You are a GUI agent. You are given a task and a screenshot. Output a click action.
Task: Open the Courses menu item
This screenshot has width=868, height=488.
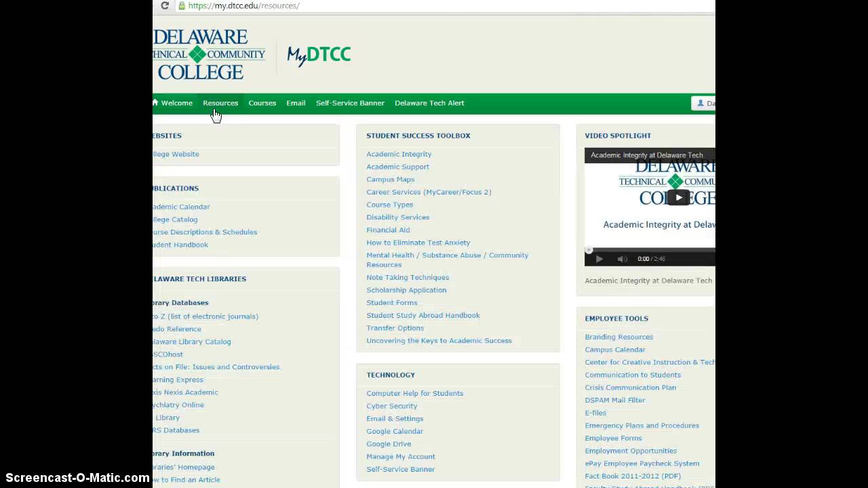pyautogui.click(x=262, y=103)
